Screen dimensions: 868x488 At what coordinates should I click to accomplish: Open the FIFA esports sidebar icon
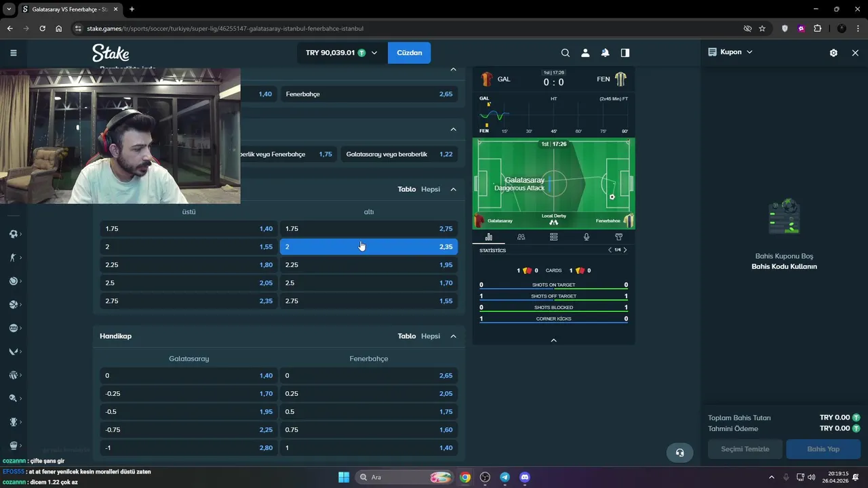coord(13,328)
